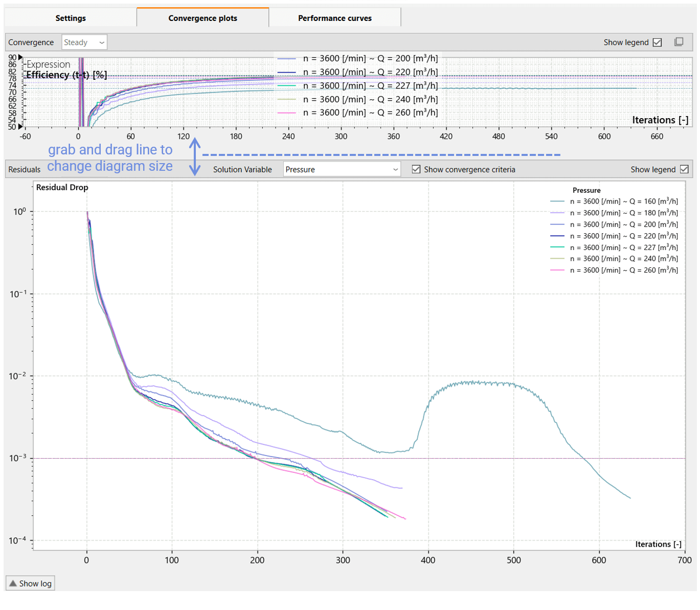Click the Q = 260 entry in Pressure legend
This screenshot has height=610, width=700.
pyautogui.click(x=614, y=270)
